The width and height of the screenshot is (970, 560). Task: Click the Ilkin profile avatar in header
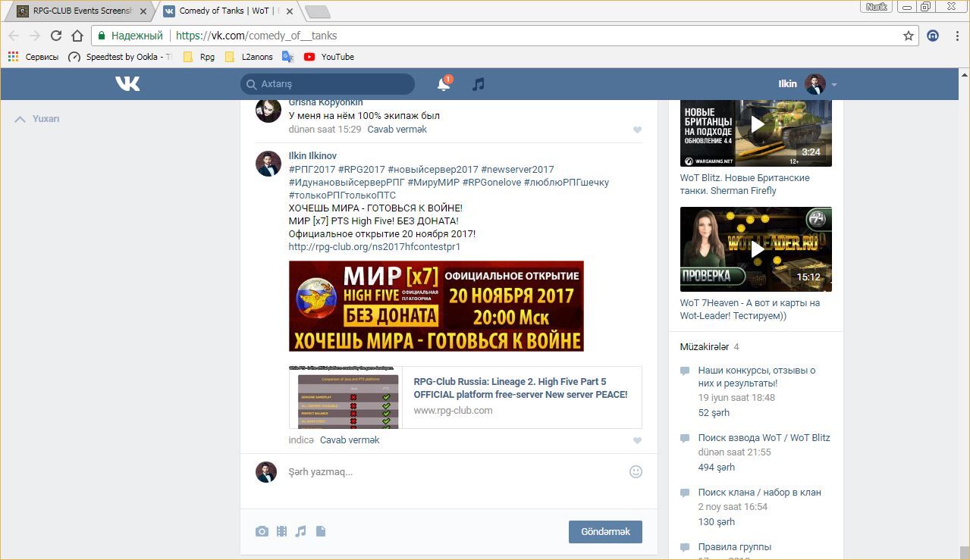[815, 84]
